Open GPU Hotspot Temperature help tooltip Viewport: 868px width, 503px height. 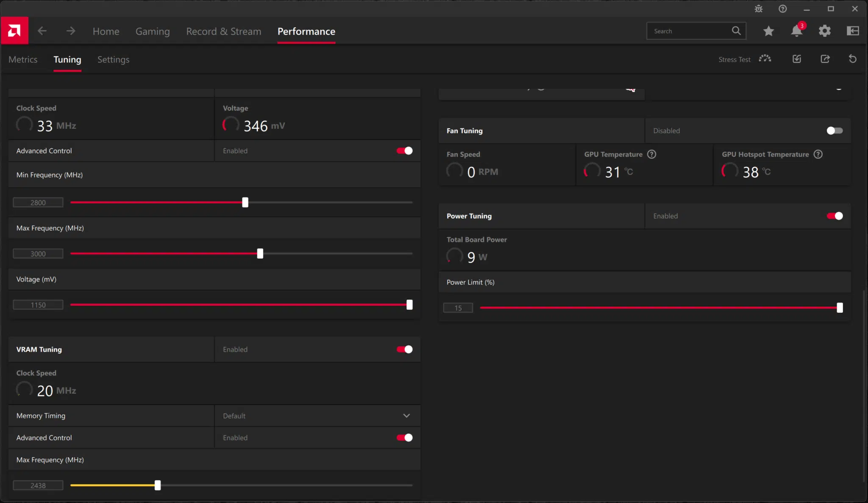coord(818,154)
